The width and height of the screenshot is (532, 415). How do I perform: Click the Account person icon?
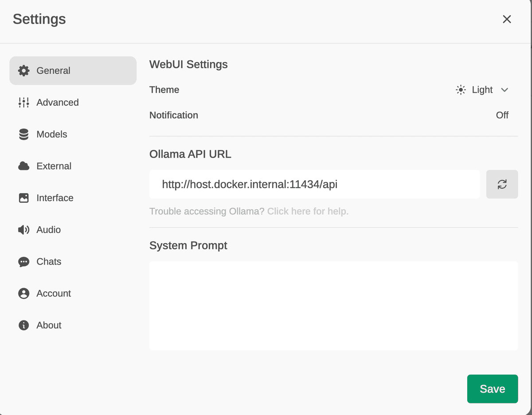[24, 293]
